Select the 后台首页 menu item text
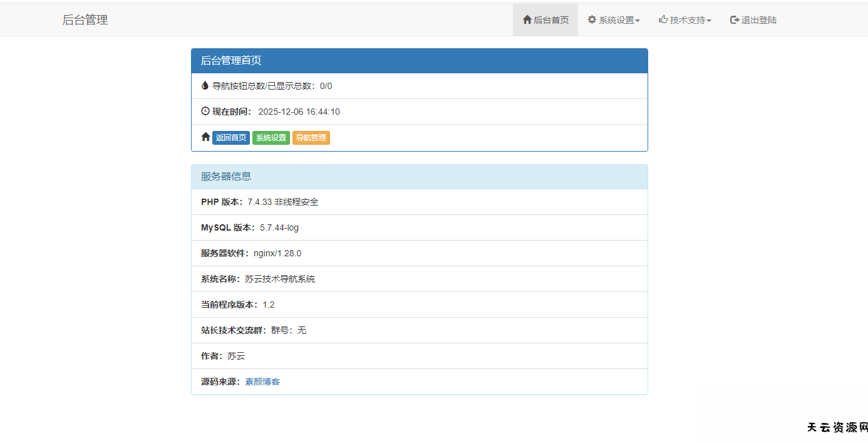Screen dimensions: 868x443 [x=551, y=20]
